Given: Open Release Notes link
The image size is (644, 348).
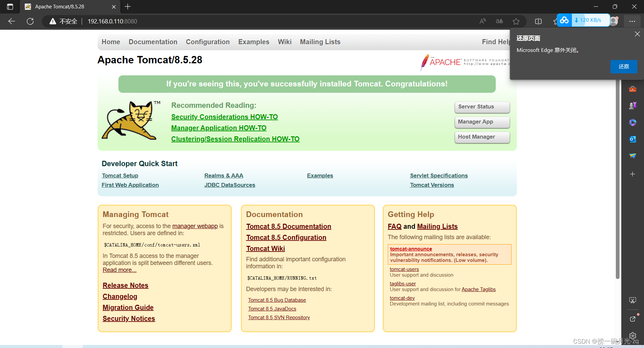Looking at the screenshot, I should (125, 285).
